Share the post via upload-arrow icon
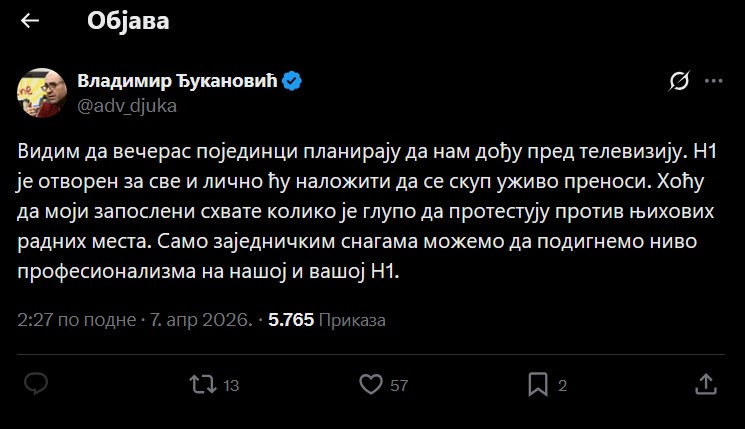Image resolution: width=745 pixels, height=429 pixels. point(704,384)
